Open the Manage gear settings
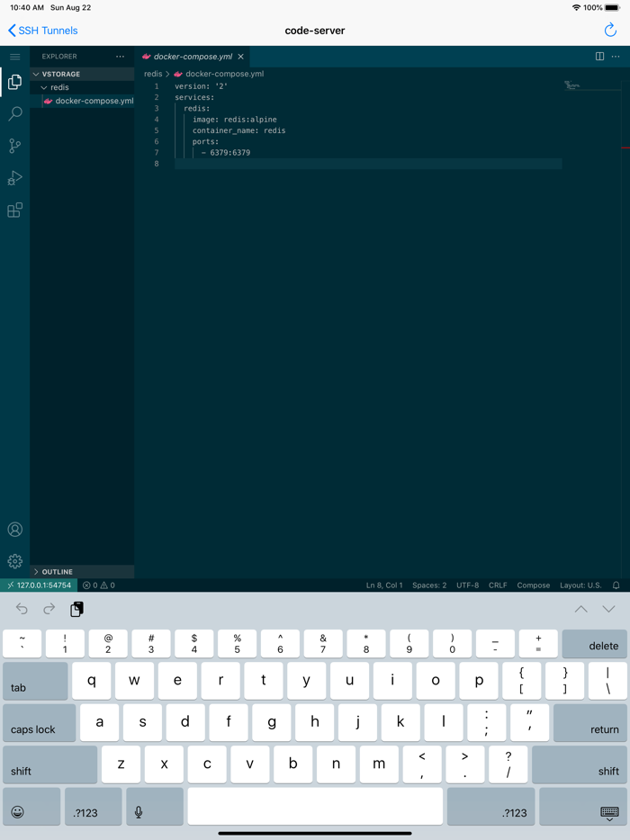The width and height of the screenshot is (630, 840). [x=15, y=561]
